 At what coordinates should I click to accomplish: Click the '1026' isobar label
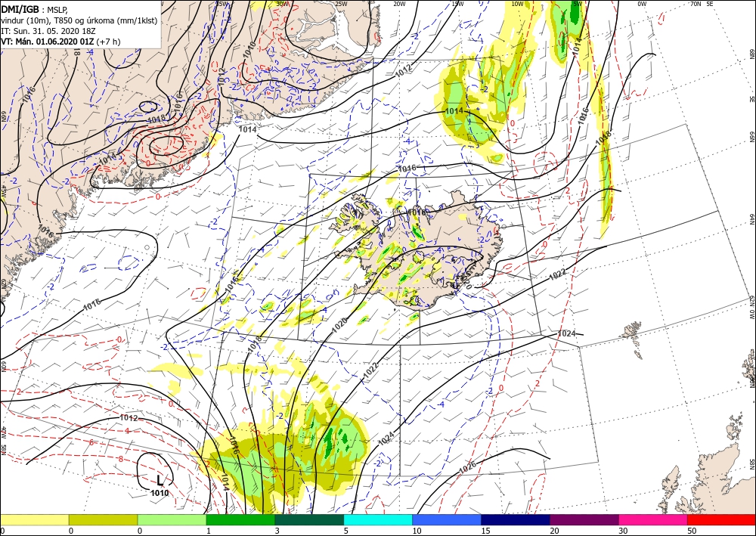tap(468, 466)
